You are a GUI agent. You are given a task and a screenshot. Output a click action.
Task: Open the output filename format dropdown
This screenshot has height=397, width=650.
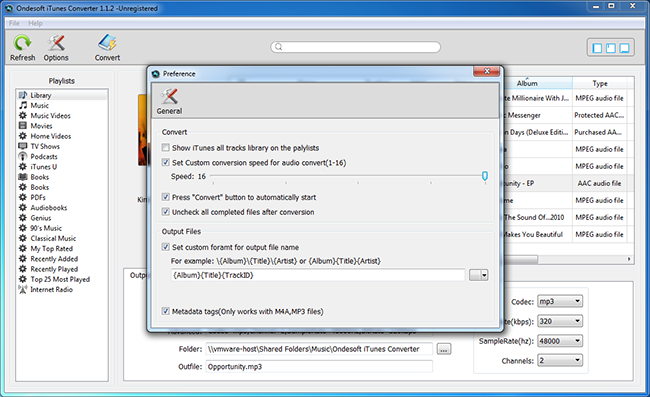click(x=478, y=275)
